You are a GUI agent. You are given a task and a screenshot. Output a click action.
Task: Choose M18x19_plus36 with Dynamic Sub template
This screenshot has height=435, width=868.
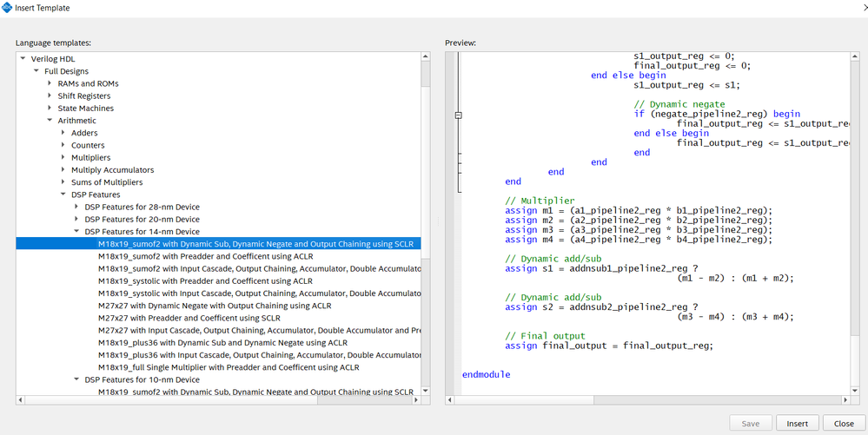(x=222, y=343)
